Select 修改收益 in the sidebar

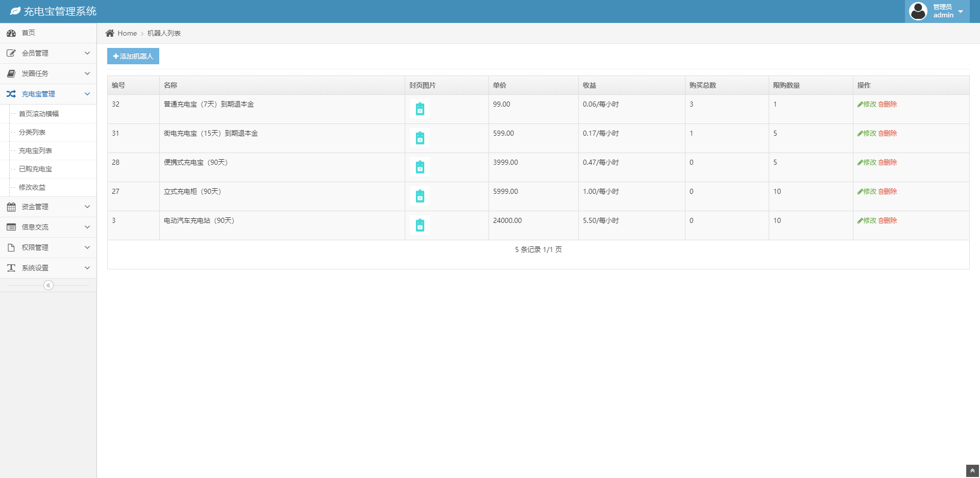(32, 187)
